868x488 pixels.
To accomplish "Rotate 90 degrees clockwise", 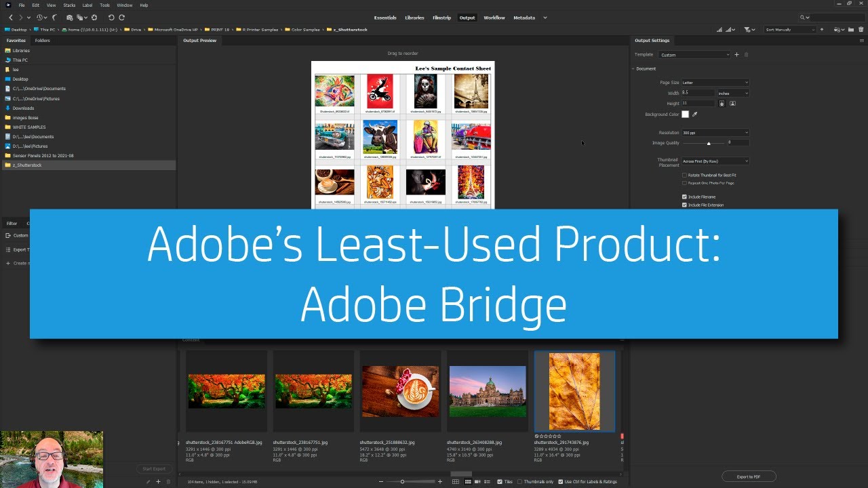I will tap(121, 18).
